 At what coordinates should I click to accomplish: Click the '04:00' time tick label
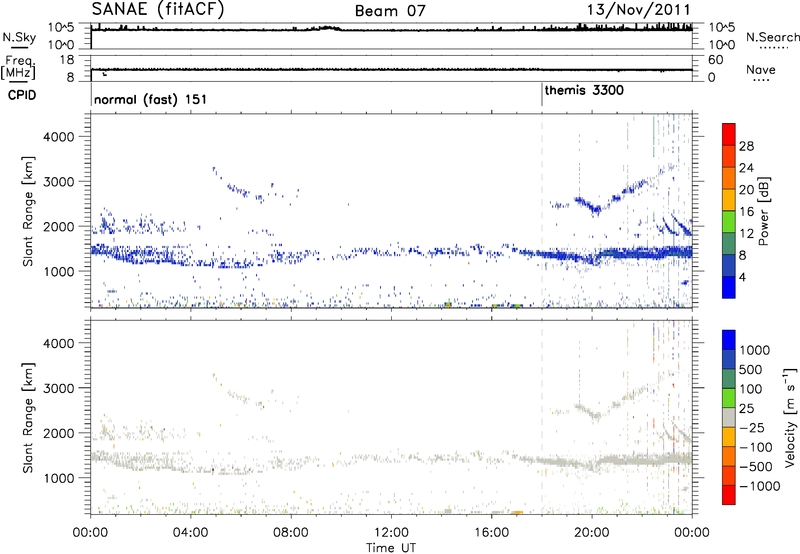(x=190, y=533)
